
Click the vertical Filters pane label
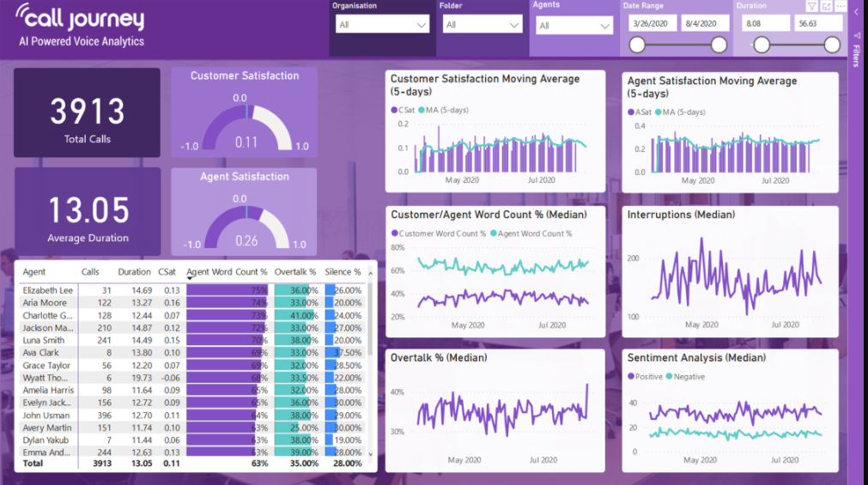click(857, 56)
